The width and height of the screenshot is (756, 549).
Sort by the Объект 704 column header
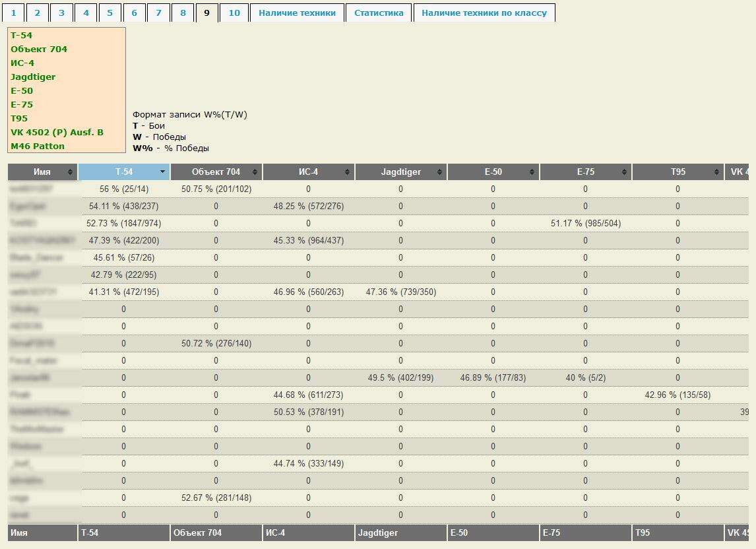pos(216,172)
